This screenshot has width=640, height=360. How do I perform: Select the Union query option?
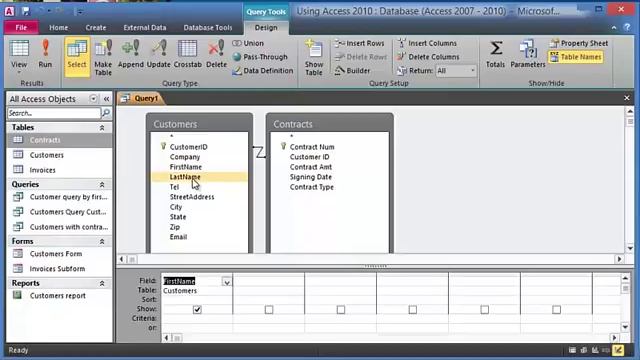click(x=248, y=43)
